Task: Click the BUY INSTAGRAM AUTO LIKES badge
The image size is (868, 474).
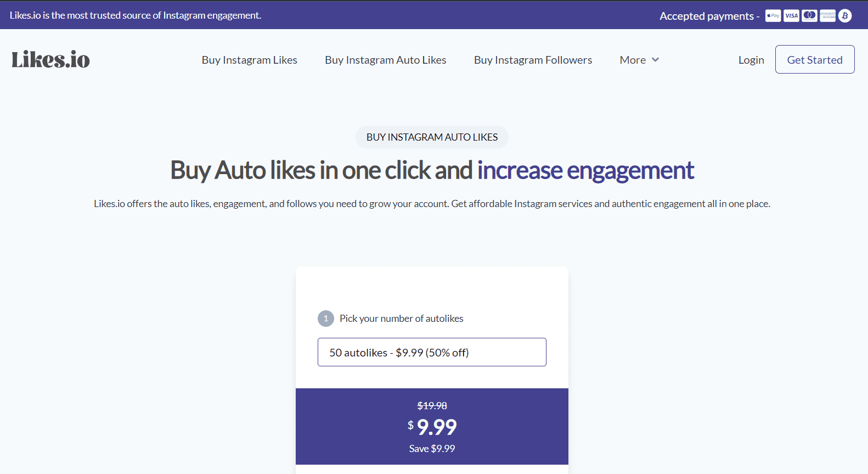Action: 432,137
